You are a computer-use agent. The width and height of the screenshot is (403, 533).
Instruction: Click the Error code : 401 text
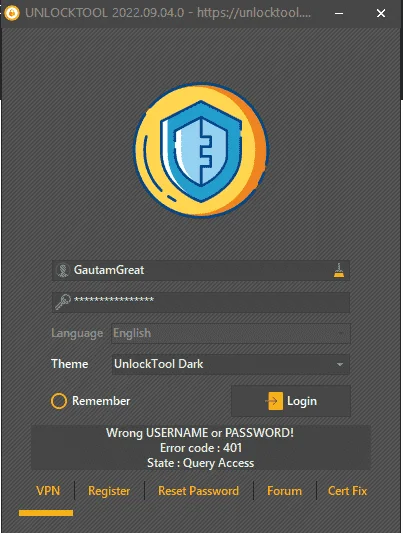pyautogui.click(x=201, y=448)
